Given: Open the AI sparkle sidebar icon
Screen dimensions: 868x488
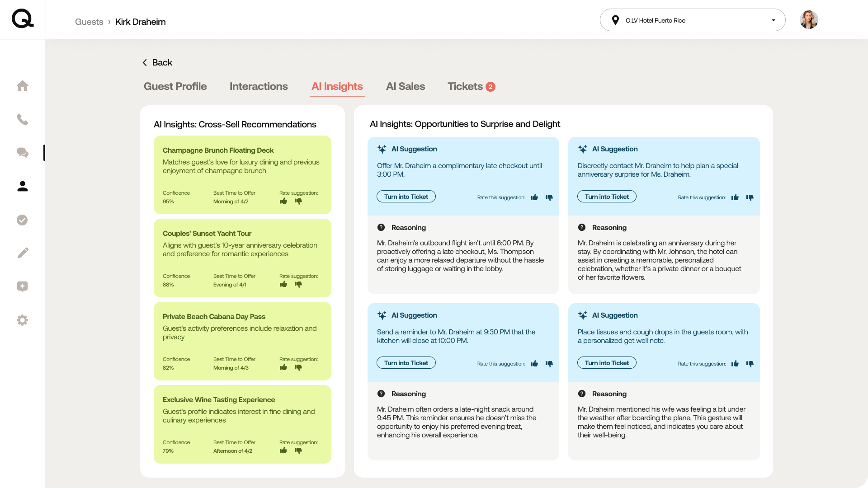Looking at the screenshot, I should coord(23,286).
